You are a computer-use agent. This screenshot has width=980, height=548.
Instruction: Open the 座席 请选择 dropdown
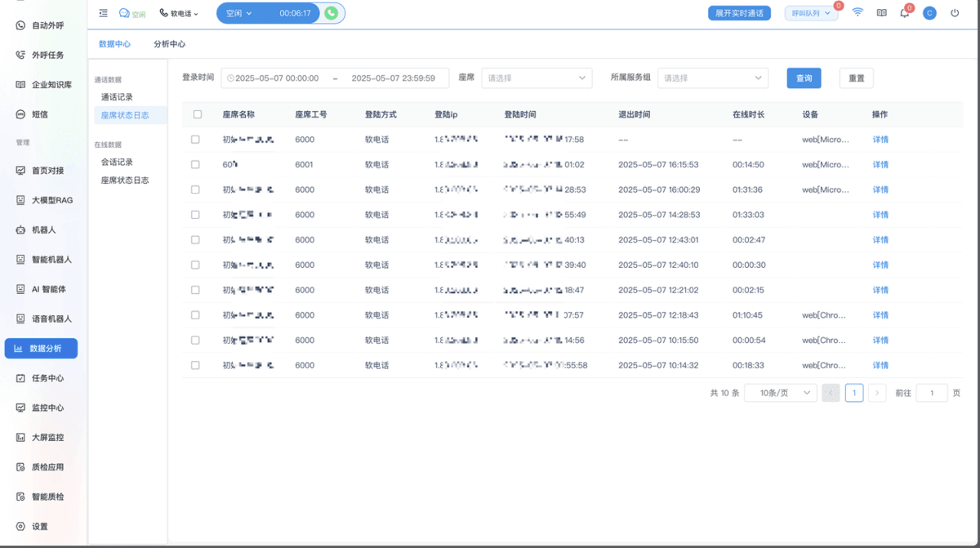click(537, 78)
